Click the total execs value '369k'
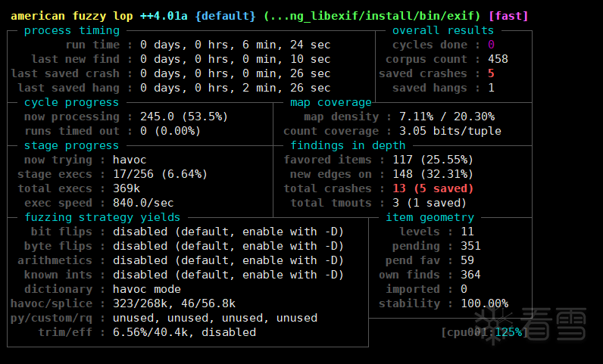The image size is (603, 364). (x=127, y=188)
